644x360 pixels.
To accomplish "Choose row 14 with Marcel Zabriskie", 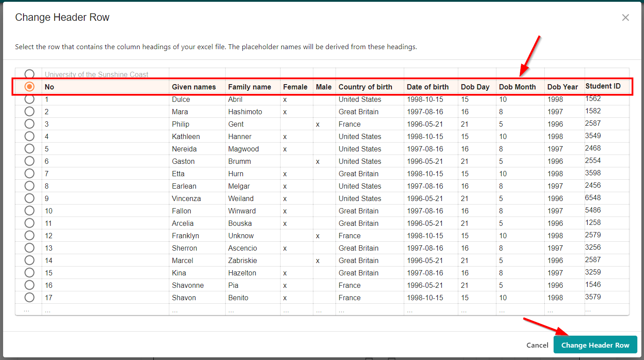I will pos(29,260).
